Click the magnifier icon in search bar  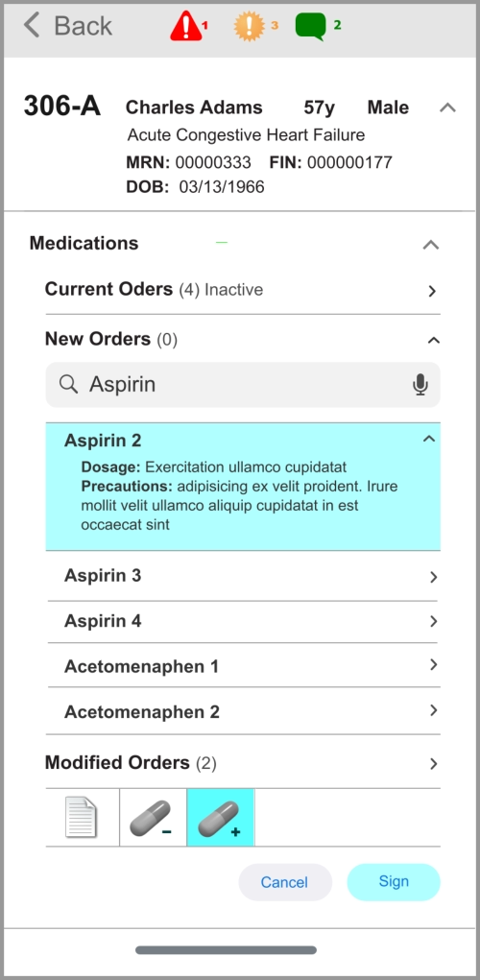tap(69, 384)
